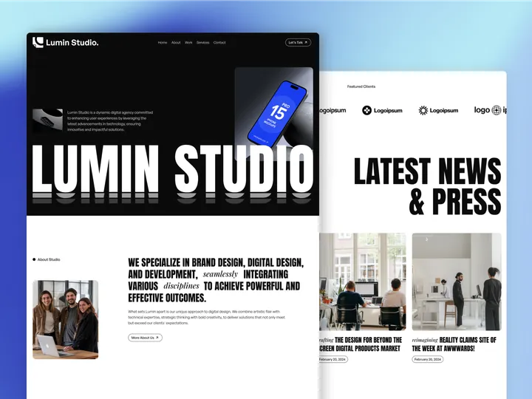532x399 pixels.
Task: Click the circular cross Logoipsum icon
Action: (366, 110)
